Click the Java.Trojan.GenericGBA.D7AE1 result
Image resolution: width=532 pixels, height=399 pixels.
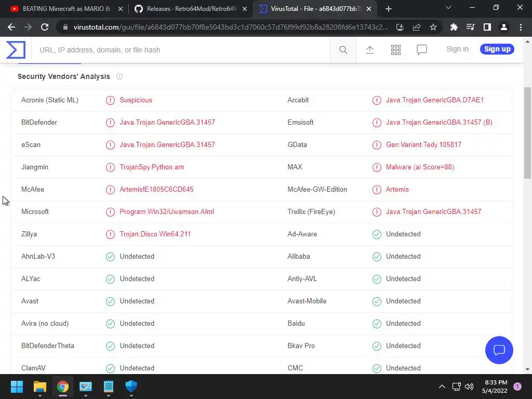pyautogui.click(x=435, y=100)
